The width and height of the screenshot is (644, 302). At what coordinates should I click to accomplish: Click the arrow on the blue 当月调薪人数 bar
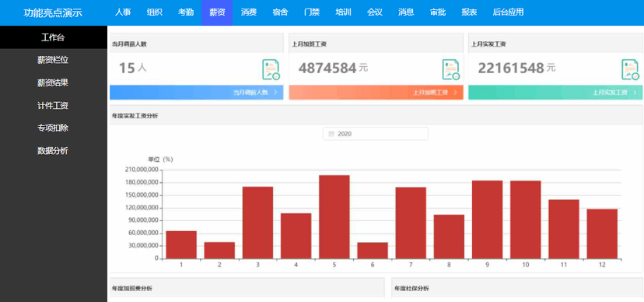[275, 93]
